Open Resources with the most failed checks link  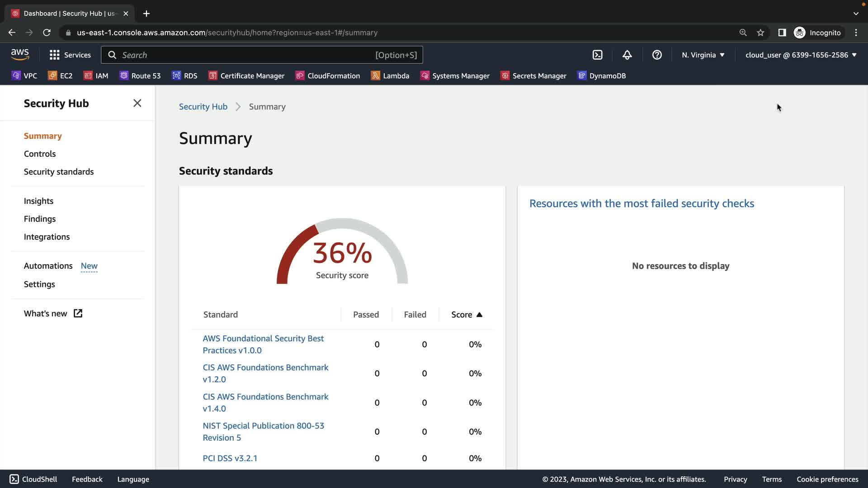[x=642, y=203]
